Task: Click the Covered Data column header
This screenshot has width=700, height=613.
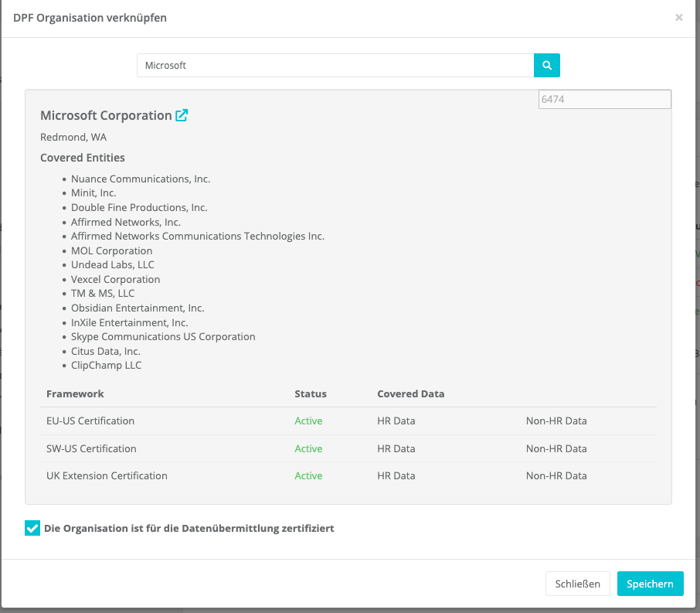Action: point(410,393)
